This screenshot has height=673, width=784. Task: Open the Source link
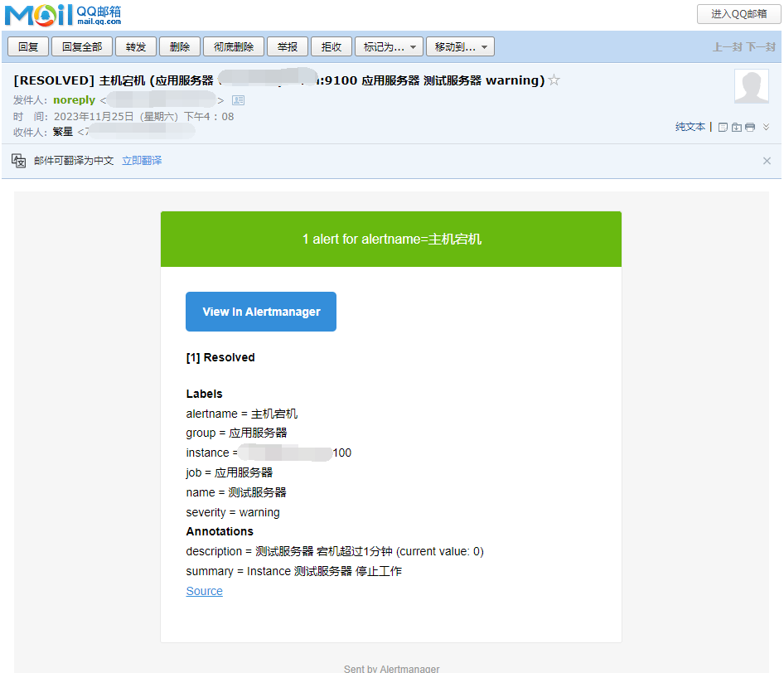point(204,591)
